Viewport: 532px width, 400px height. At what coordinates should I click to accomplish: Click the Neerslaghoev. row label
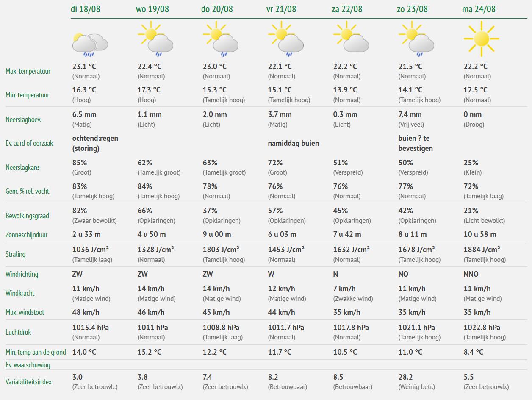pos(23,119)
